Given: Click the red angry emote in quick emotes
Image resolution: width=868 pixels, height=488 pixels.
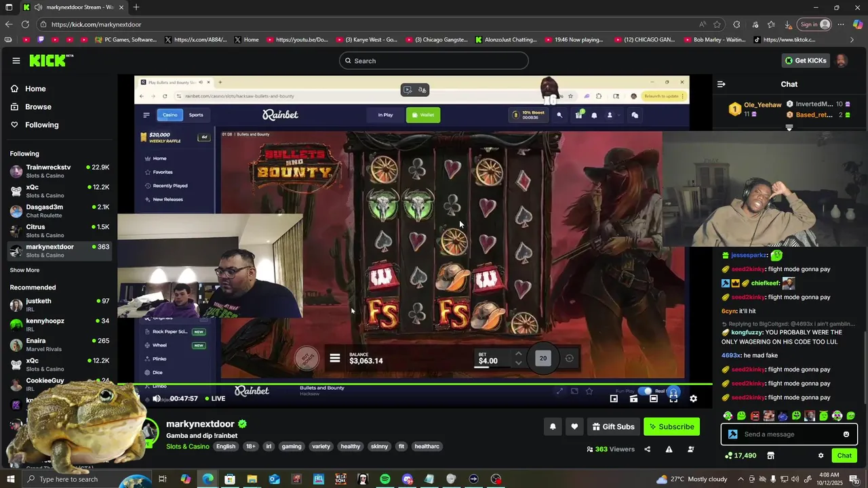Looking at the screenshot, I should coord(755,415).
